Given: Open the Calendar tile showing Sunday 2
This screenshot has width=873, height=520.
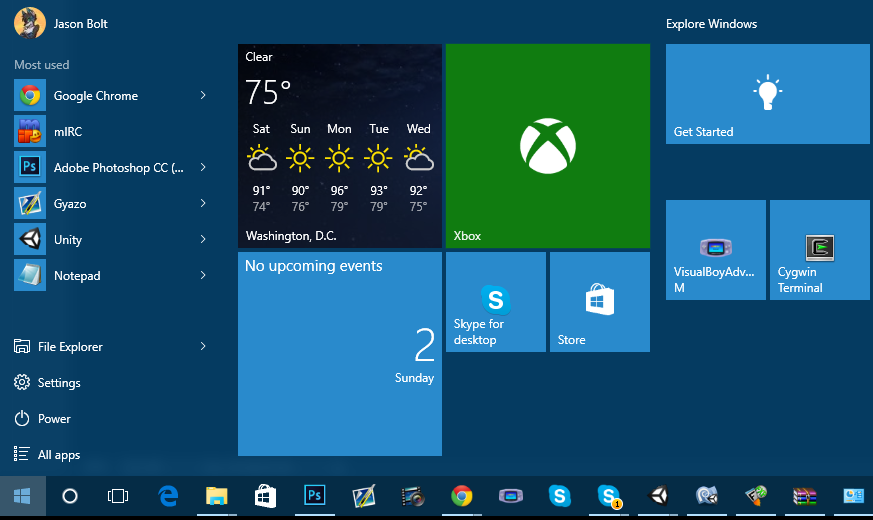Looking at the screenshot, I should (340, 354).
